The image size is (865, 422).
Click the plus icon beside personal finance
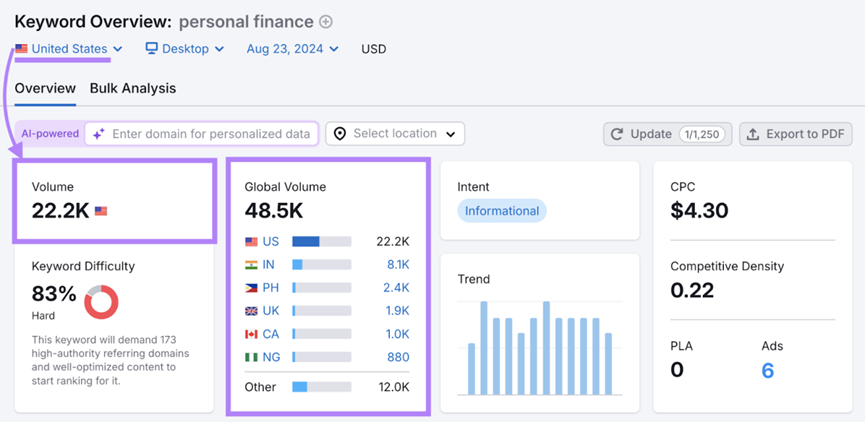click(x=326, y=22)
